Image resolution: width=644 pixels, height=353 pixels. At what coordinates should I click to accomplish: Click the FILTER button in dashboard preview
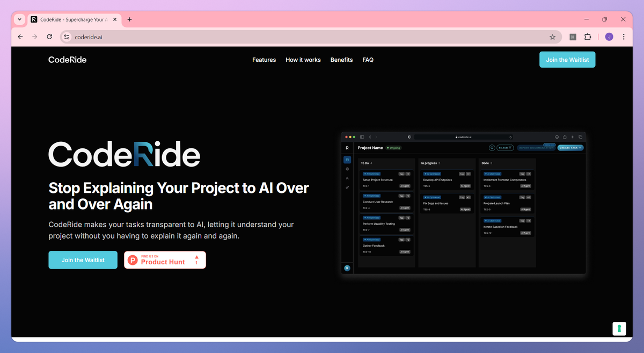point(505,148)
